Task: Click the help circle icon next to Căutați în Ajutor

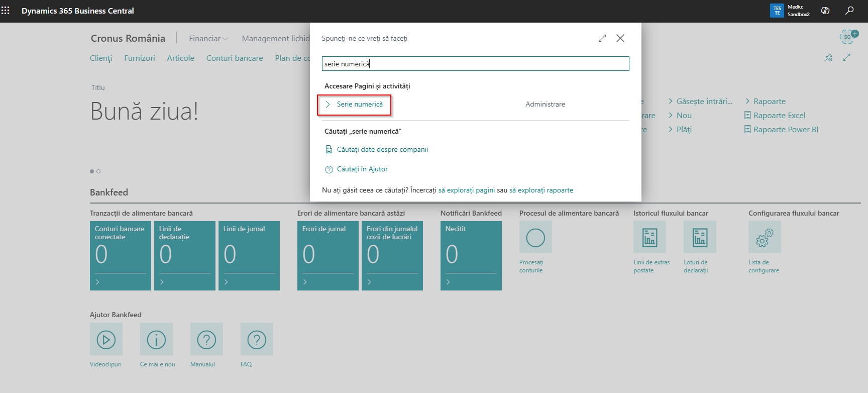Action: 329,169
